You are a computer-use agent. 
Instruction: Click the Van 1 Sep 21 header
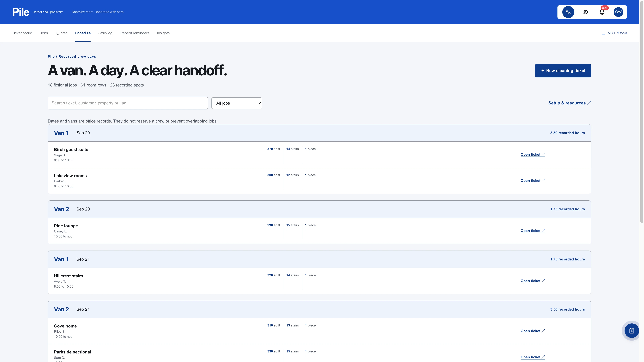(319, 259)
